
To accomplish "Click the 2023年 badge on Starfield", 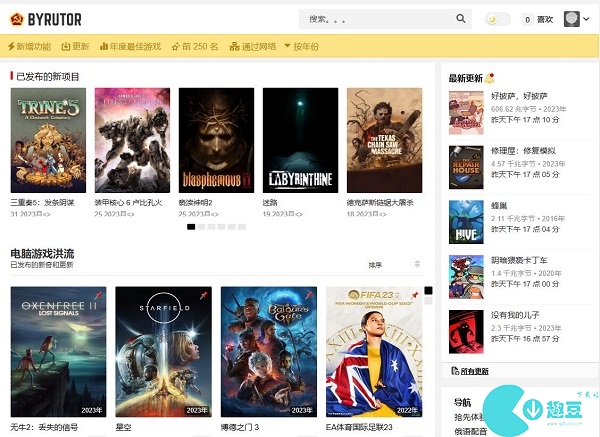I will [197, 410].
